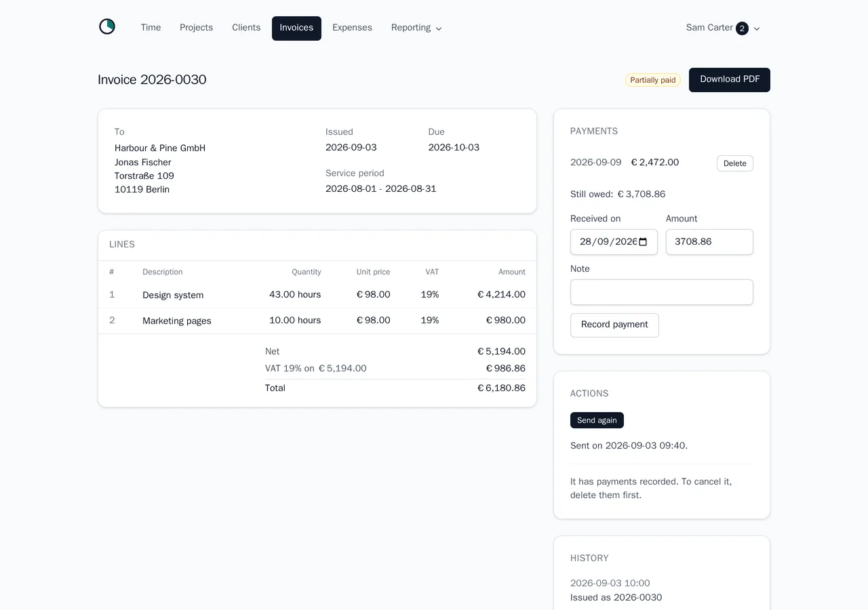The image size is (868, 610).
Task: Click the 43.00 hours quantity
Action: click(295, 295)
